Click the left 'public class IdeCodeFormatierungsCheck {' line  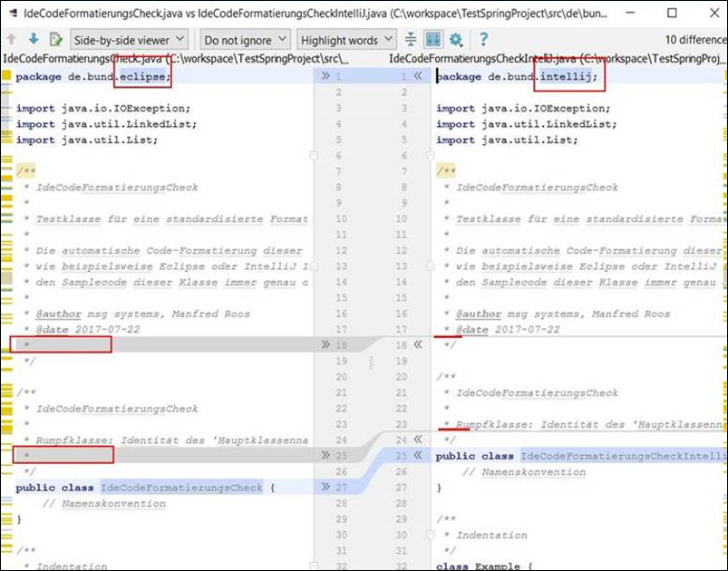(x=145, y=488)
